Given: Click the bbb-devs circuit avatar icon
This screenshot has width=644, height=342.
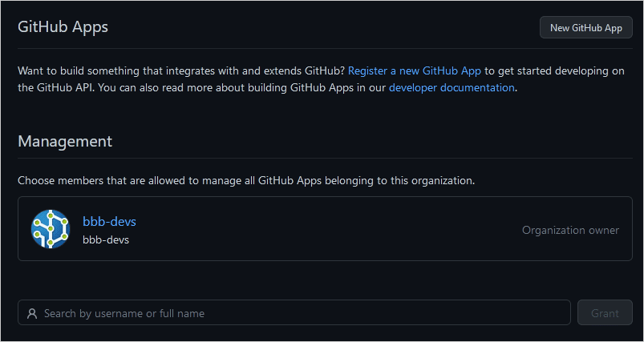Looking at the screenshot, I should pyautogui.click(x=50, y=229).
